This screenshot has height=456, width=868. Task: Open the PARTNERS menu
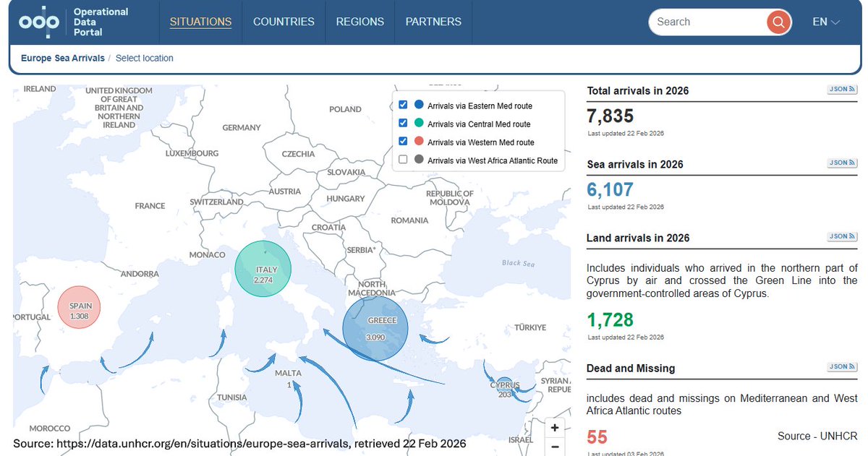tap(433, 22)
